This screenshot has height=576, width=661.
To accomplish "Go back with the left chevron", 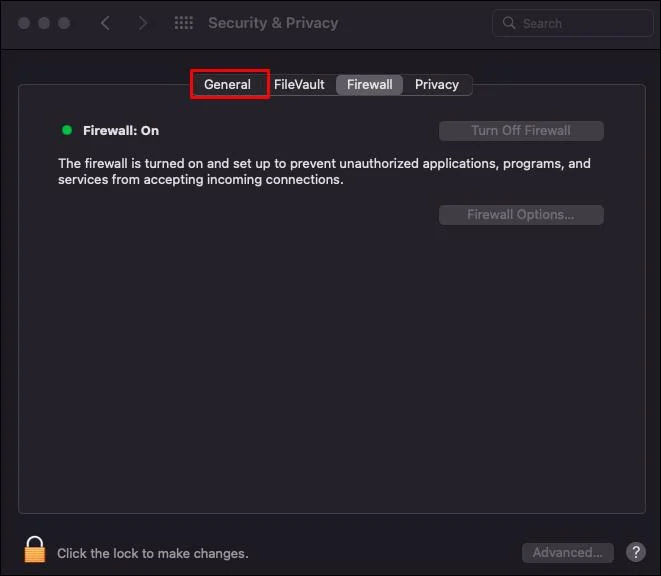I will 105,23.
